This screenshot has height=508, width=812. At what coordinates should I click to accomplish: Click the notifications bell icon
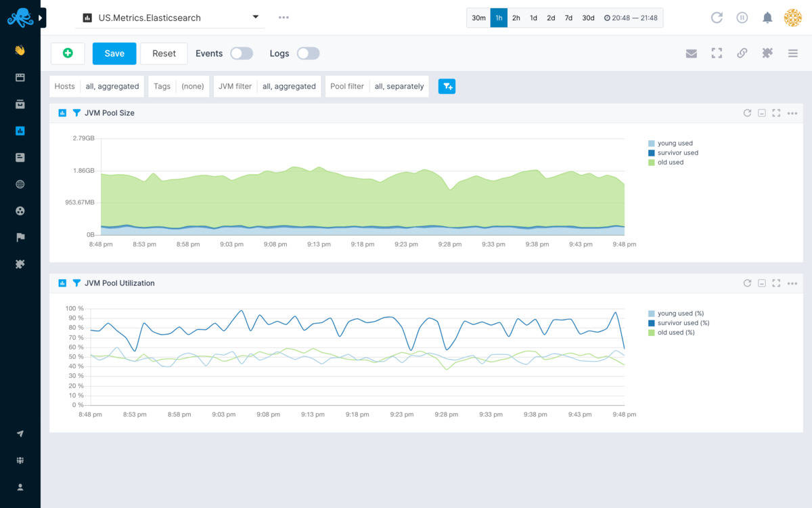767,18
